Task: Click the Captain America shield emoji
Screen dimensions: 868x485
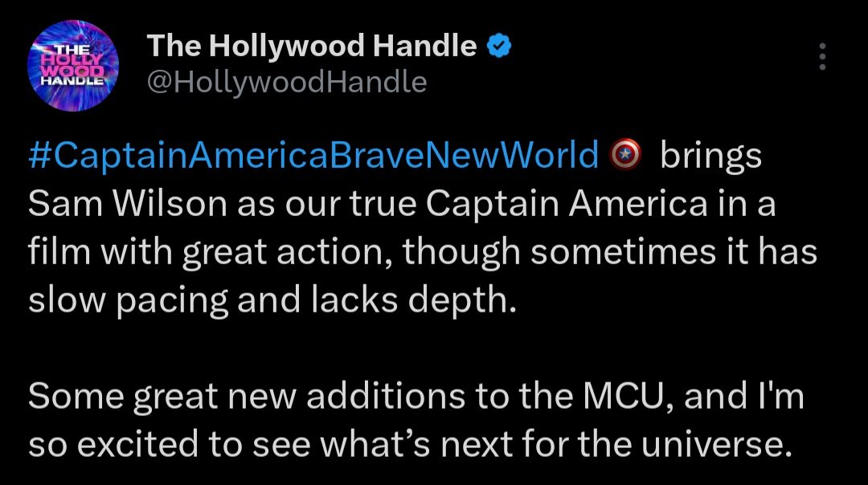Action: point(625,155)
